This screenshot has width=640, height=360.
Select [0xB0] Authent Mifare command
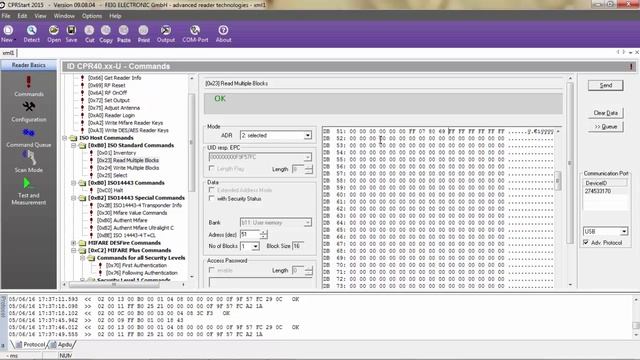pos(122,220)
